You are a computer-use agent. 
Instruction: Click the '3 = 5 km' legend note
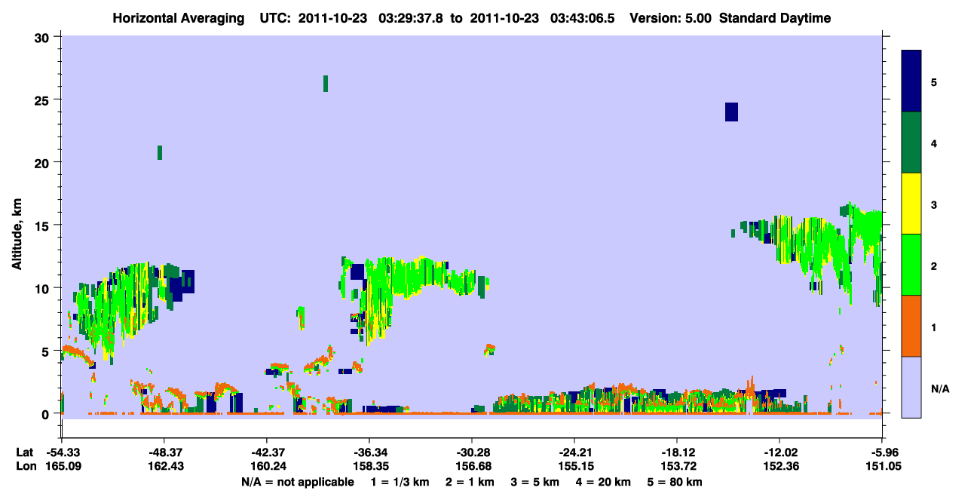(x=537, y=482)
